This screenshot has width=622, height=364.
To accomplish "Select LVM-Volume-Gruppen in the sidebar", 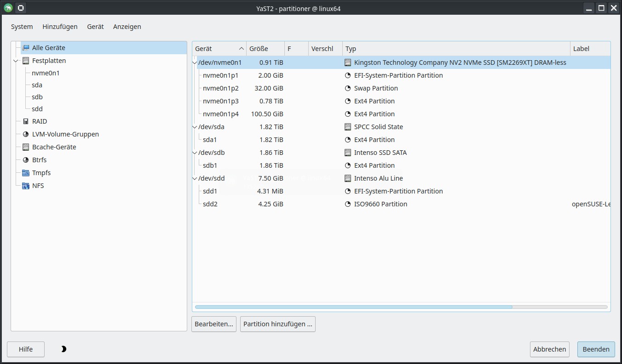I will (65, 134).
